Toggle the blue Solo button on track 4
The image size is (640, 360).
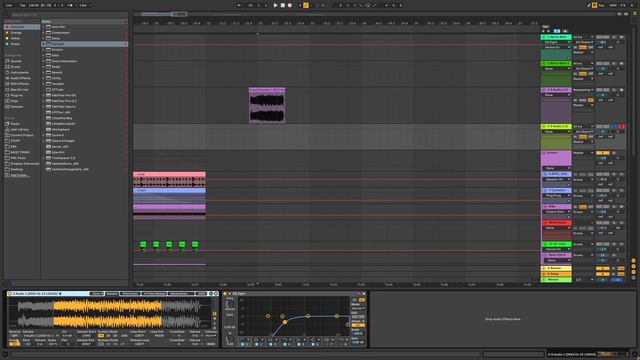tap(613, 127)
